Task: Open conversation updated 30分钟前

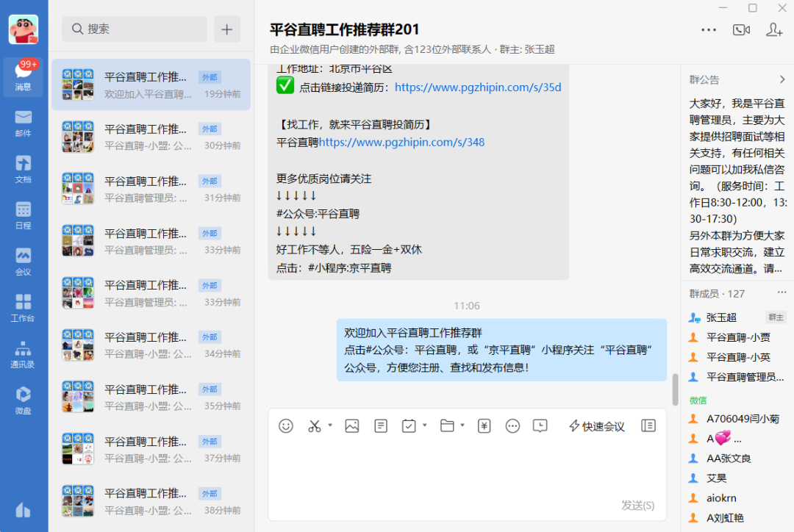Action: (x=151, y=137)
